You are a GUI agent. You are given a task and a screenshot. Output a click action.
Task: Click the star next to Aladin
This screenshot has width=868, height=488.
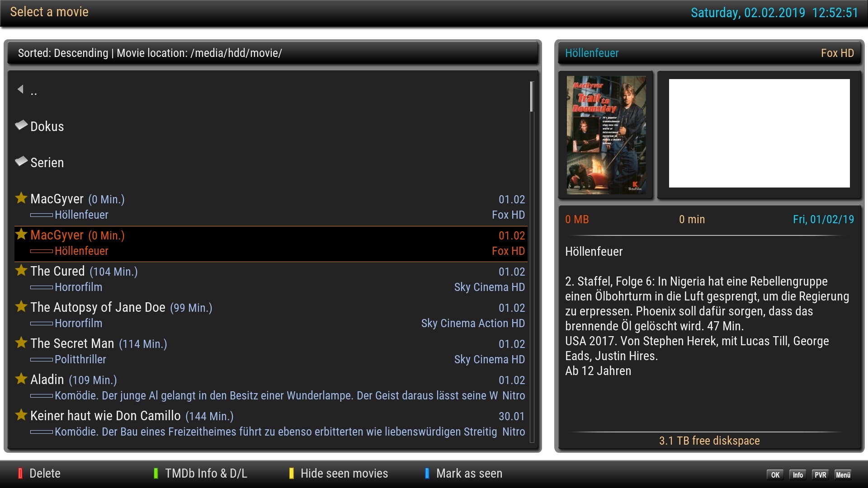[21, 379]
